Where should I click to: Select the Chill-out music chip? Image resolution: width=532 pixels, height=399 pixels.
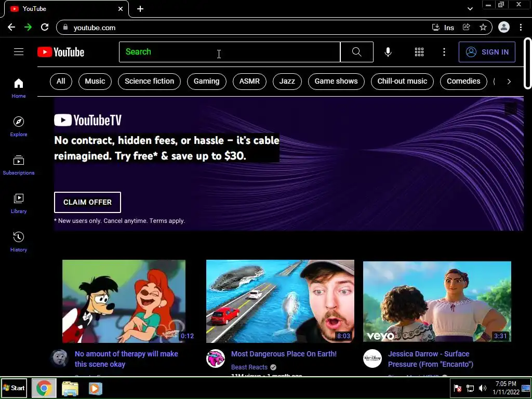tap(402, 82)
